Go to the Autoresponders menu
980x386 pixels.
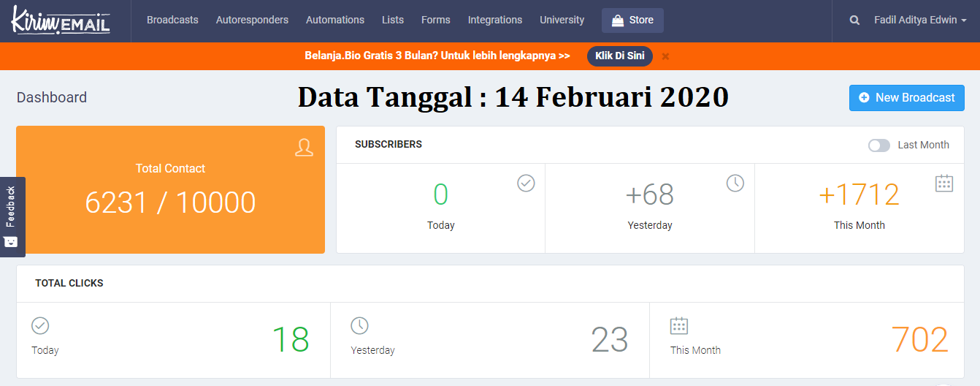(x=252, y=20)
